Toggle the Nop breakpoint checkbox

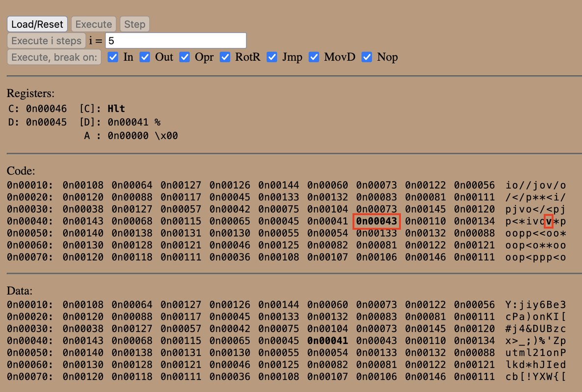pyautogui.click(x=367, y=57)
